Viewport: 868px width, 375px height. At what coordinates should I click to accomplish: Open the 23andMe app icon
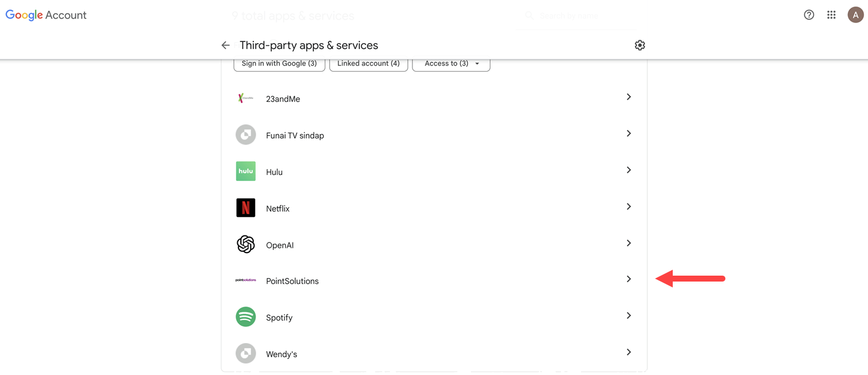pos(245,98)
